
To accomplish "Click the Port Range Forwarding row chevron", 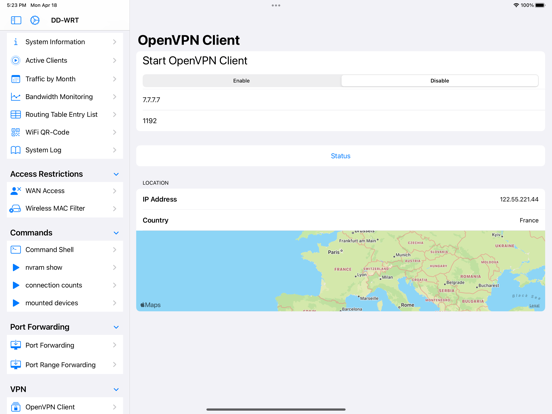I will coord(114,365).
